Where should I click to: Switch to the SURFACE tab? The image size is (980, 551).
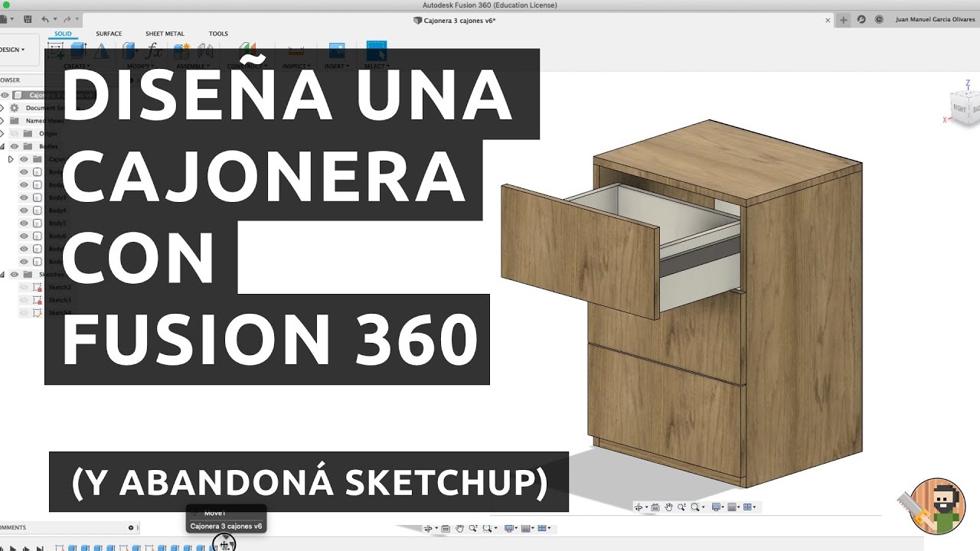(x=109, y=34)
